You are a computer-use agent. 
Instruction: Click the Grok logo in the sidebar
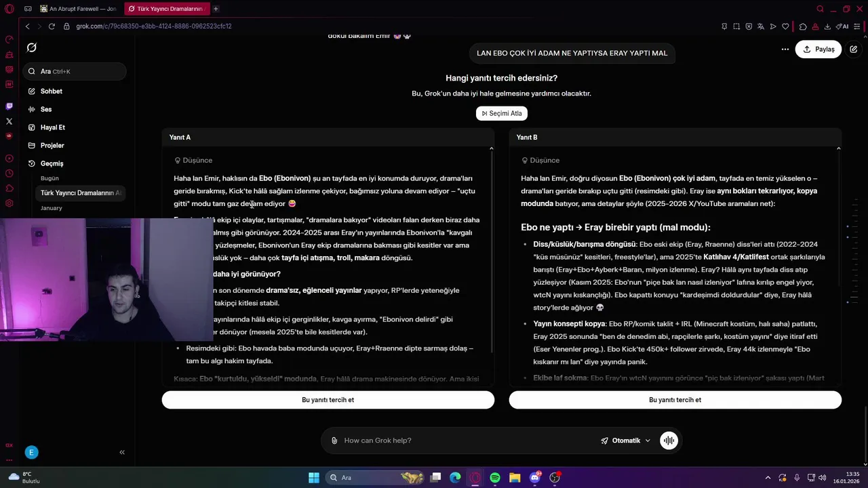click(x=32, y=47)
